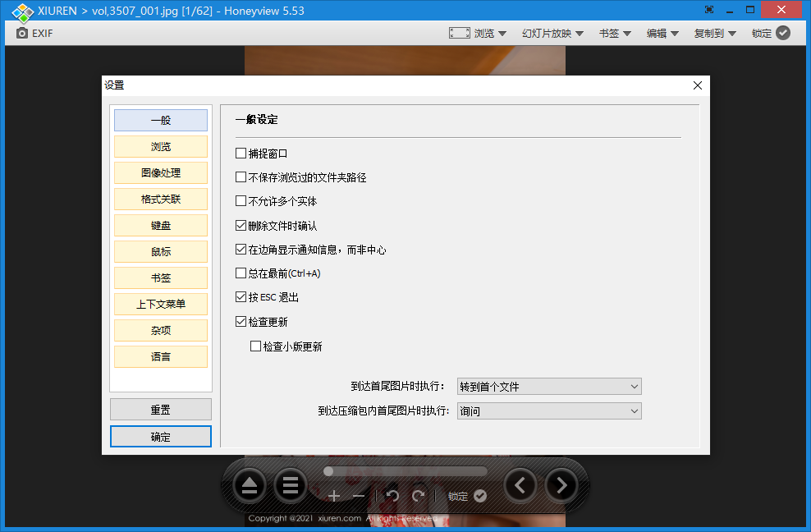Go to the previous image arrow
The image size is (811, 532).
(520, 486)
